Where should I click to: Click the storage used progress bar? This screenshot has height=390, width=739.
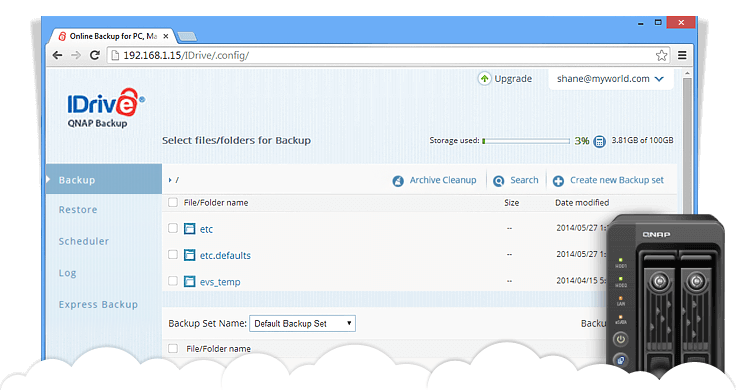(x=526, y=141)
